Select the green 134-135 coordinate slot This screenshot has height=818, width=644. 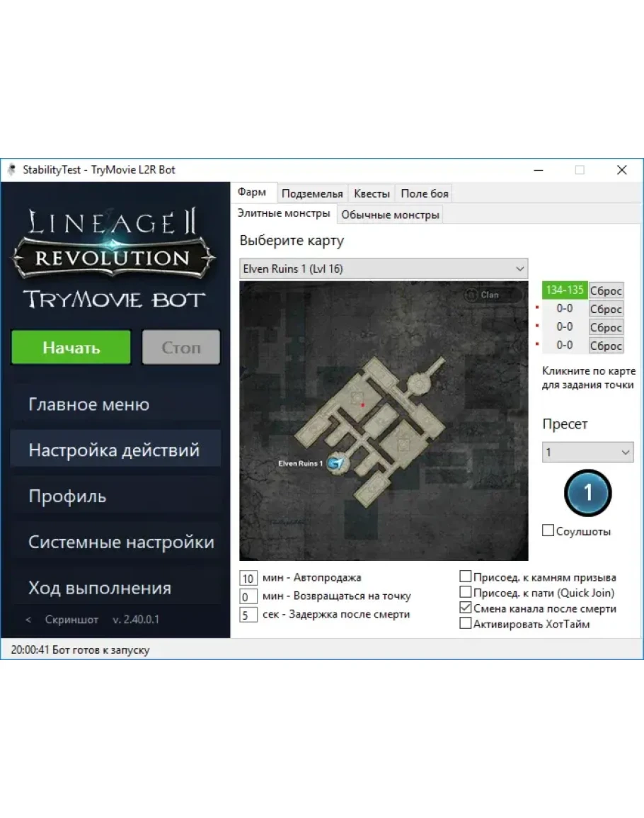pyautogui.click(x=565, y=290)
